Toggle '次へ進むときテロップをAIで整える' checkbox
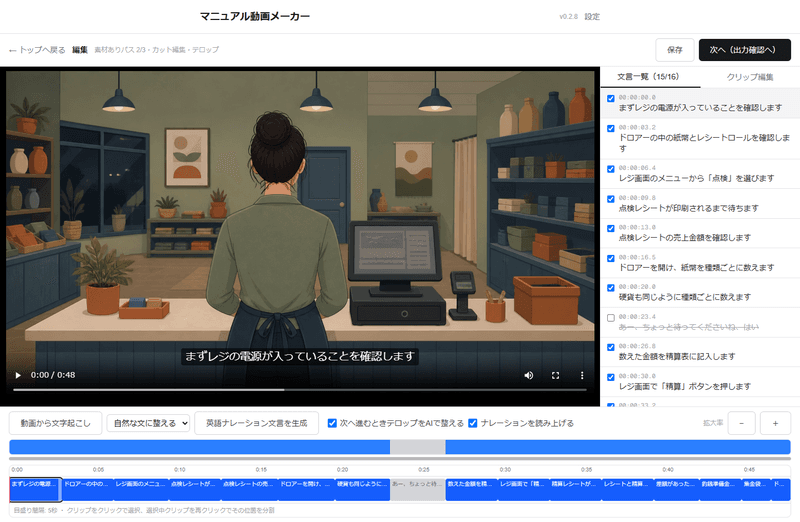Viewport: 800px width, 522px height. (332, 423)
